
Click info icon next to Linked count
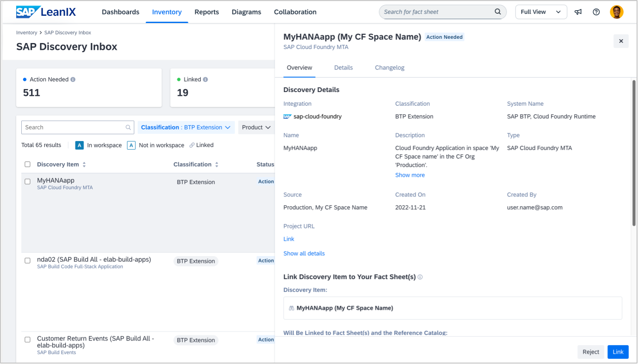point(206,80)
